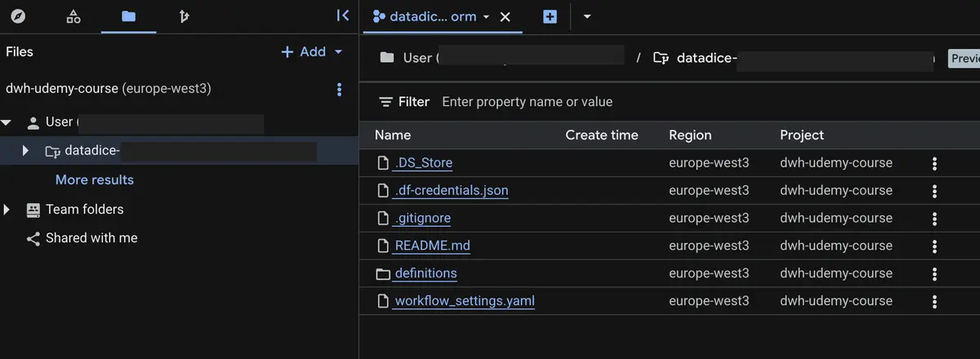Click the dwh-udemy-course (europe-west3) project label
This screenshot has width=980, height=359.
pyautogui.click(x=109, y=88)
